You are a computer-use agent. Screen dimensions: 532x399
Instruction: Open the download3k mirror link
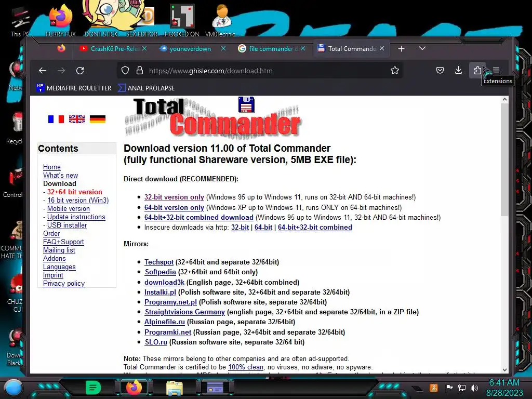point(164,282)
